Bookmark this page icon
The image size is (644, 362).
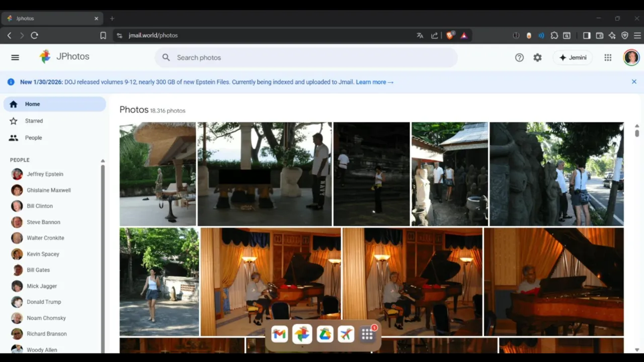pyautogui.click(x=103, y=35)
